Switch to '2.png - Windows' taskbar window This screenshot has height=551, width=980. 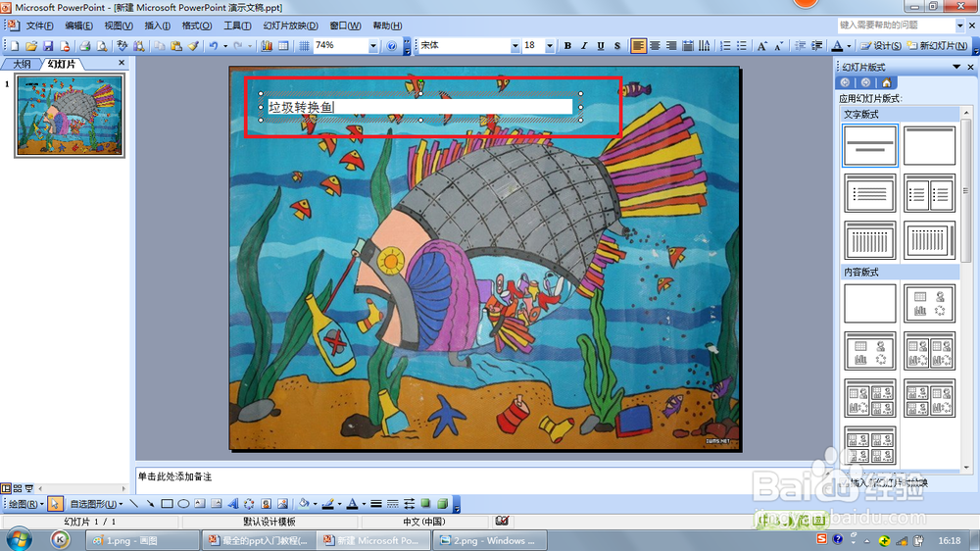[491, 540]
